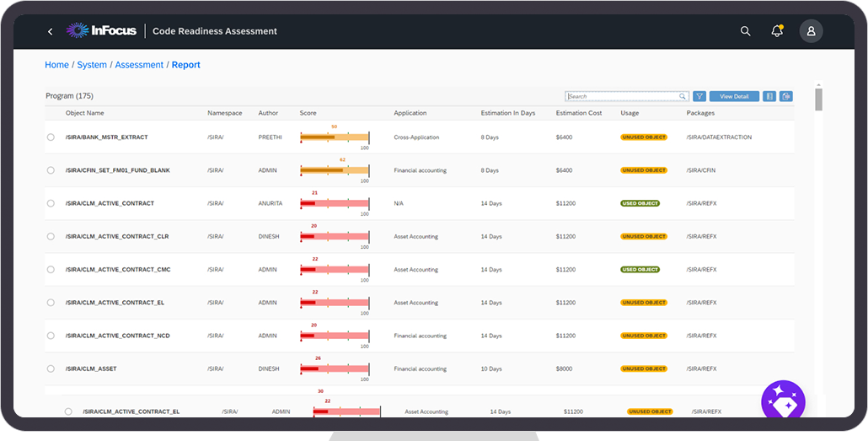Click the vertical scrollbar thumb
Image resolution: width=868 pixels, height=441 pixels.
819,99
